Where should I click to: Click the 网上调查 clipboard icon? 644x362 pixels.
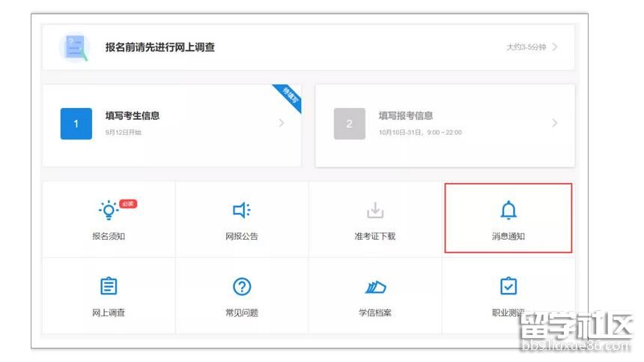tap(109, 286)
